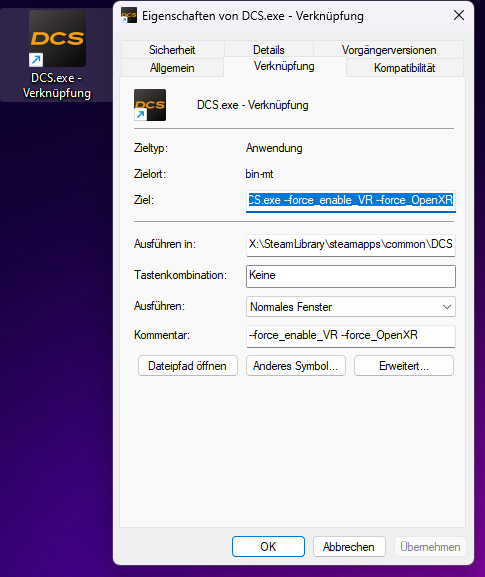Switch to the Sicherheit tab
Image resolution: width=485 pixels, height=577 pixels.
coord(172,50)
